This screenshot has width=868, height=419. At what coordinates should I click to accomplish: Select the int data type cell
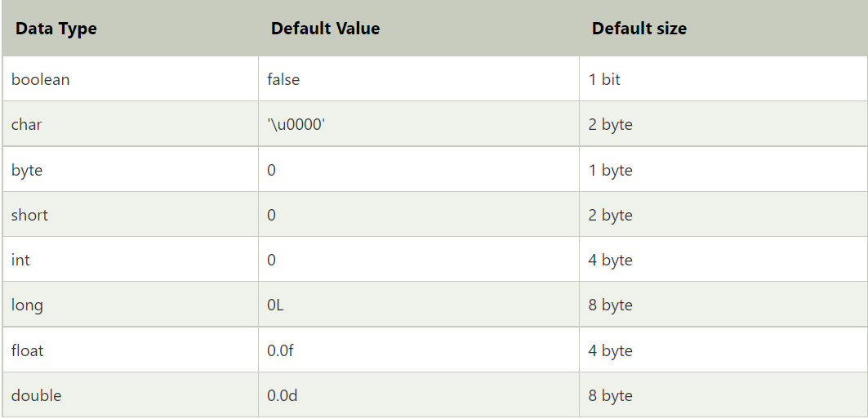point(20,260)
